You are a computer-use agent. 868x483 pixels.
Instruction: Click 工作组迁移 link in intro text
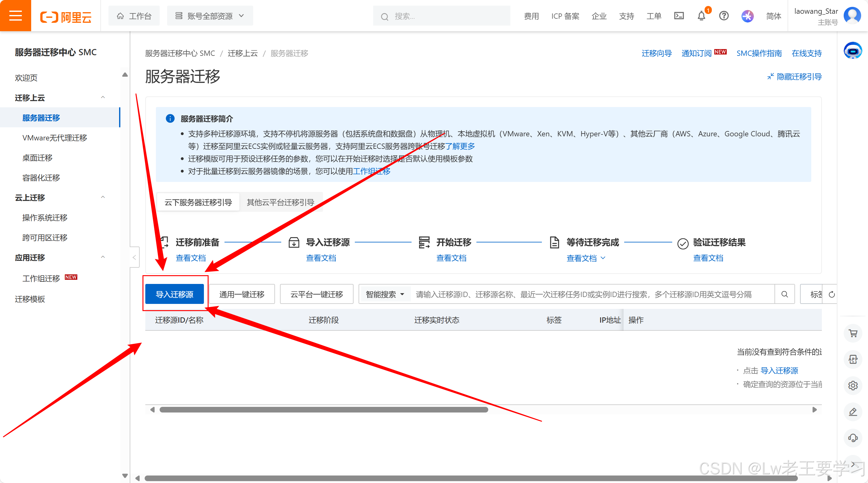point(371,171)
